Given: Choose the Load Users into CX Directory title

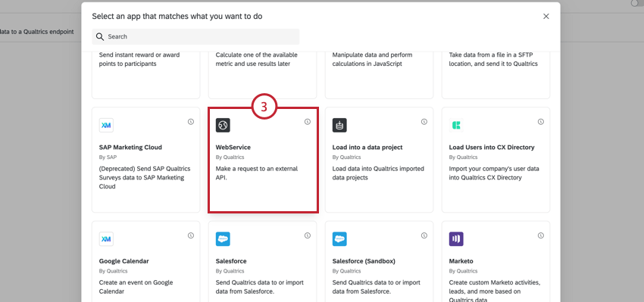Looking at the screenshot, I should tap(492, 148).
